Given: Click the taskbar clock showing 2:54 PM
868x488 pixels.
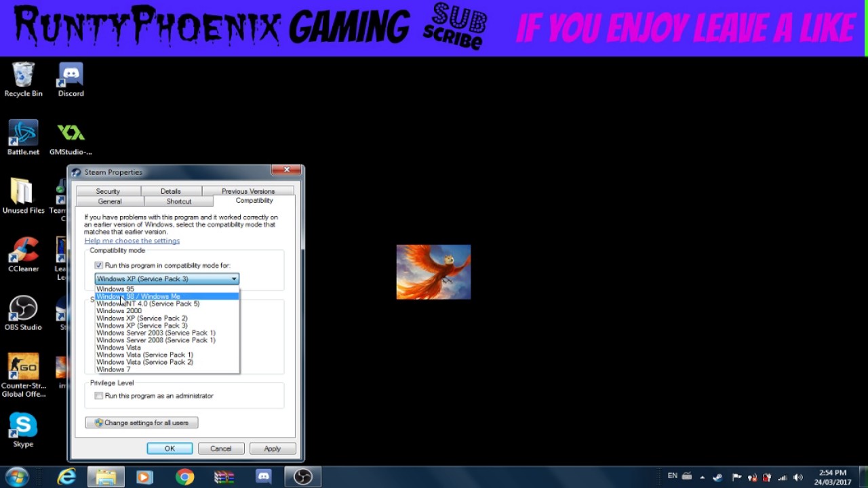Looking at the screenshot, I should [832, 477].
